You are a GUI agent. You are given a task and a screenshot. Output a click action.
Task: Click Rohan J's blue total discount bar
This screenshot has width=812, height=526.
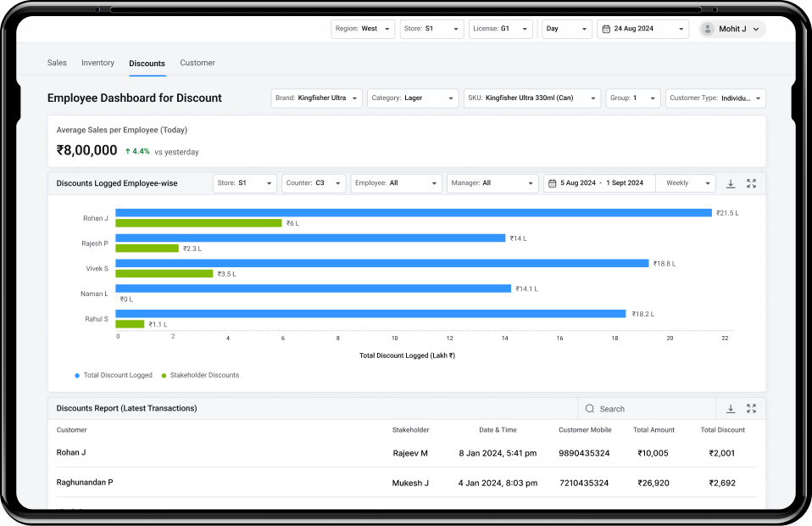point(413,213)
